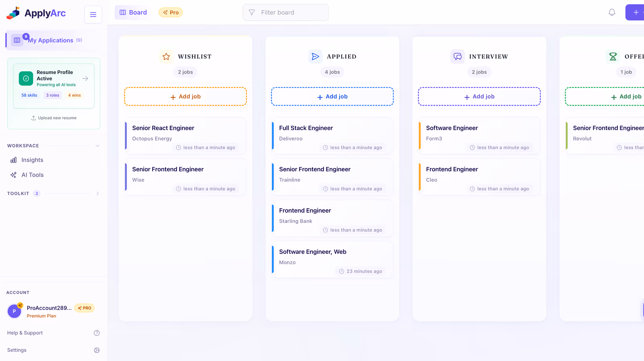Add a job to Wishlist column

coord(186,97)
